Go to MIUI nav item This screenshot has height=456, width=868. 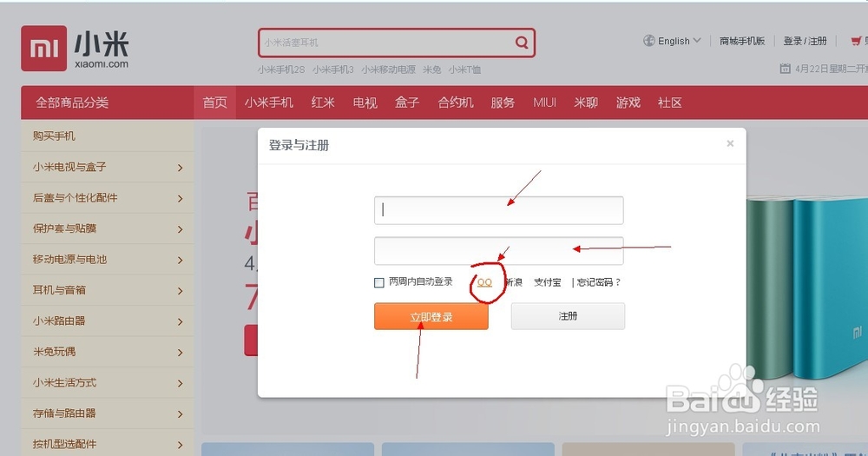coord(544,102)
